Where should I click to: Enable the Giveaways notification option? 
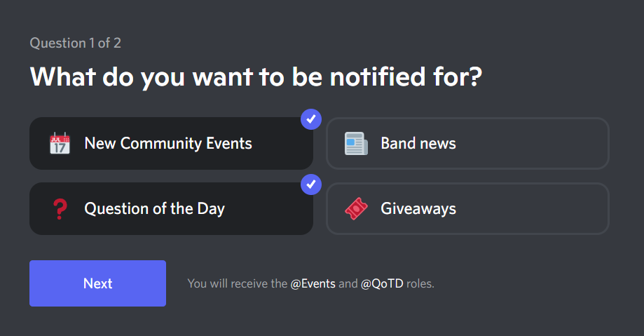[x=467, y=209]
